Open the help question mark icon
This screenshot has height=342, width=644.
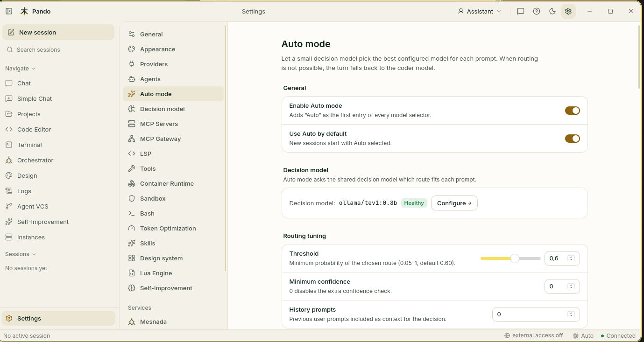(537, 11)
